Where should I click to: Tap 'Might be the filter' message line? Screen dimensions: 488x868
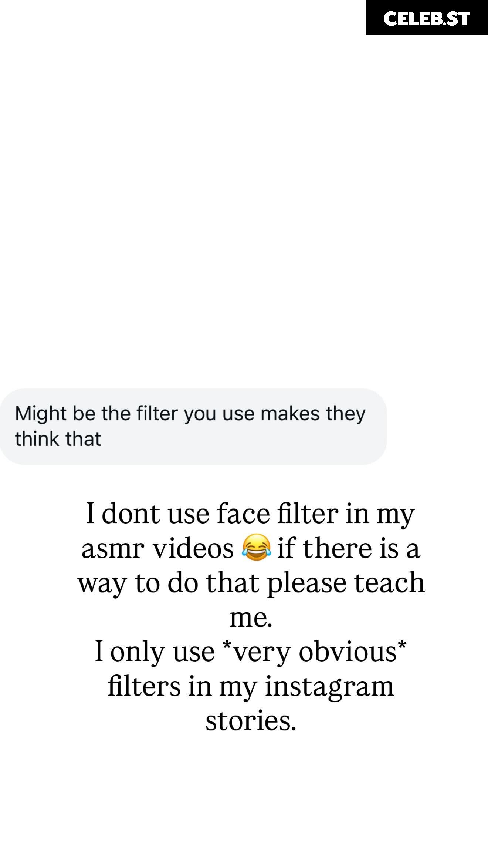point(190,414)
